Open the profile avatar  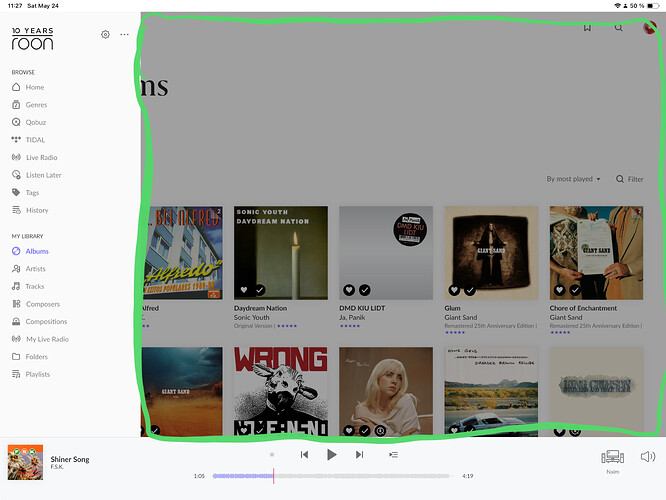[650, 28]
